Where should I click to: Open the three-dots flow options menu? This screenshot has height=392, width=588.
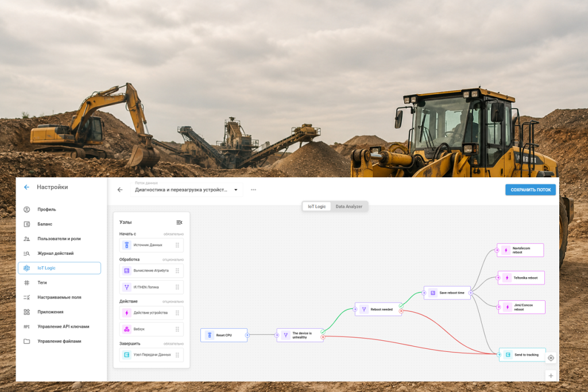[x=253, y=189]
